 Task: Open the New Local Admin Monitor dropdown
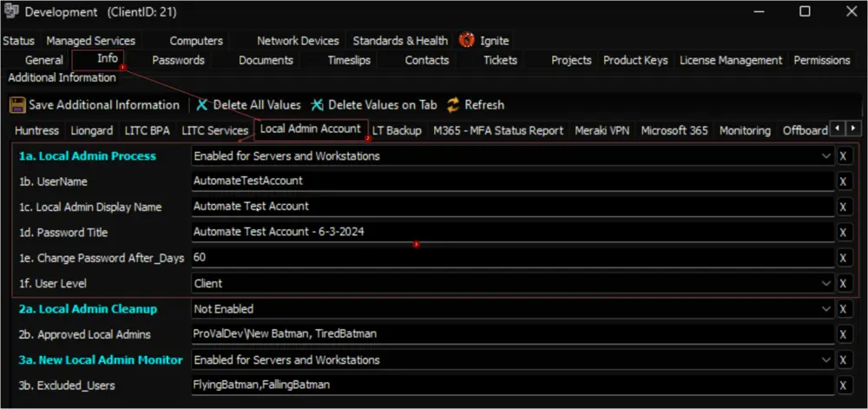pos(826,360)
